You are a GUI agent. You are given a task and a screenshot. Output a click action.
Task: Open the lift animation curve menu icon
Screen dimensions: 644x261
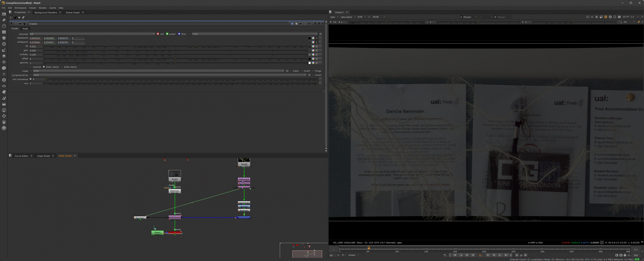[x=320, y=46]
